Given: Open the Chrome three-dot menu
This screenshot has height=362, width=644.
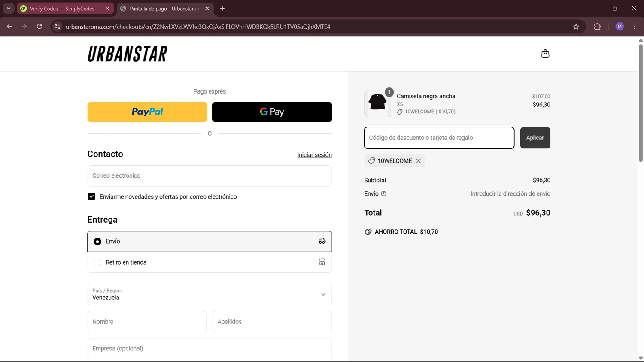Looking at the screenshot, I should click(635, 27).
